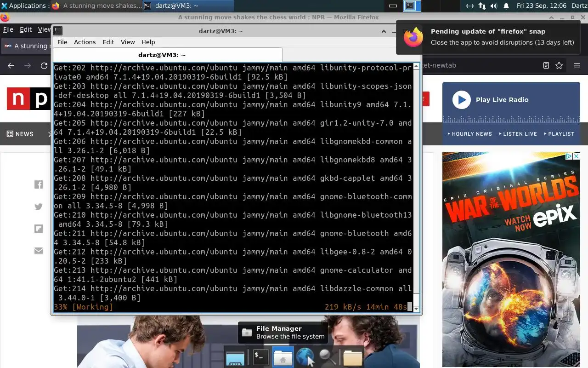Open the beige folder icon in dock
Screen dimensions: 588x368
pyautogui.click(x=353, y=358)
